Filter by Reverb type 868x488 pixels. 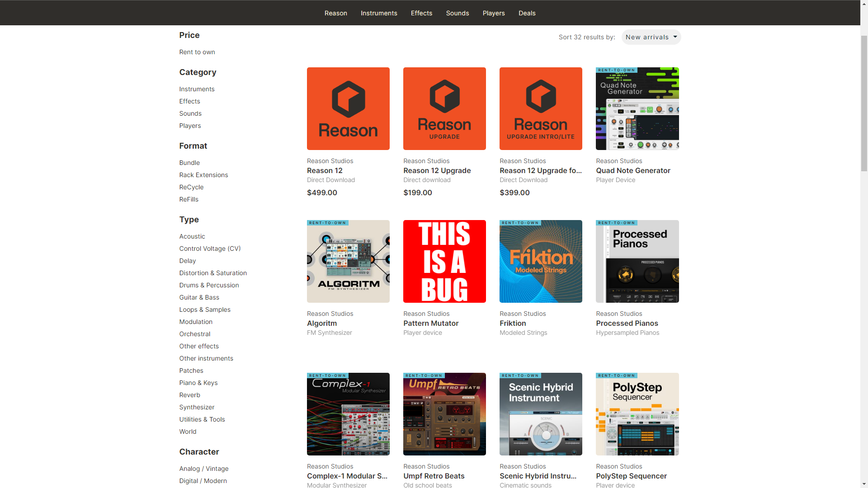tap(189, 395)
